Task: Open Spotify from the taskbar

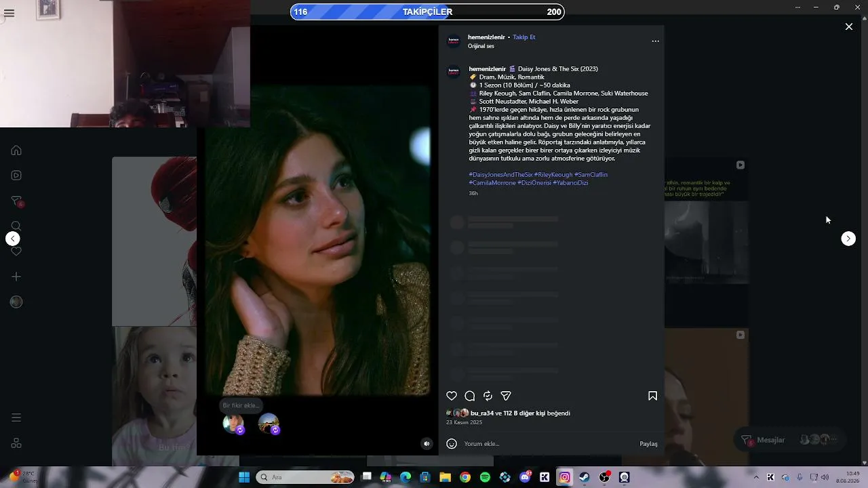Action: coord(485,477)
